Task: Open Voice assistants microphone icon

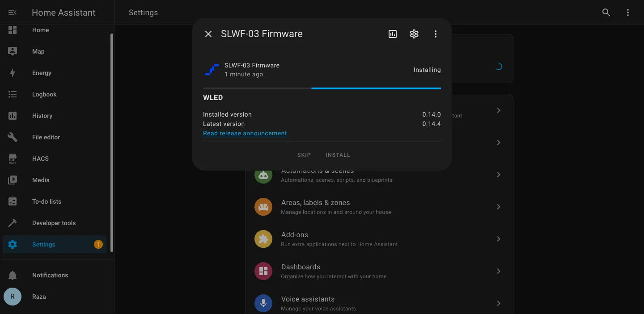Action: (x=263, y=303)
